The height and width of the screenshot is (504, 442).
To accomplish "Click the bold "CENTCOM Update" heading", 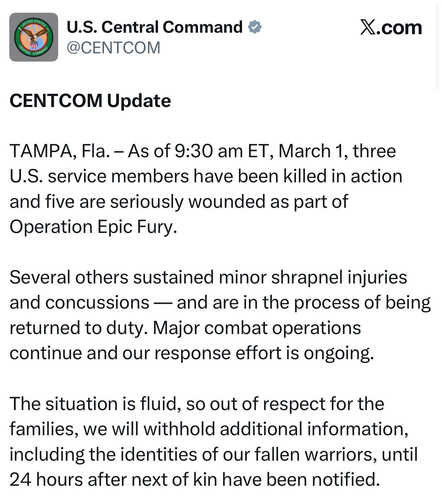I will (90, 101).
